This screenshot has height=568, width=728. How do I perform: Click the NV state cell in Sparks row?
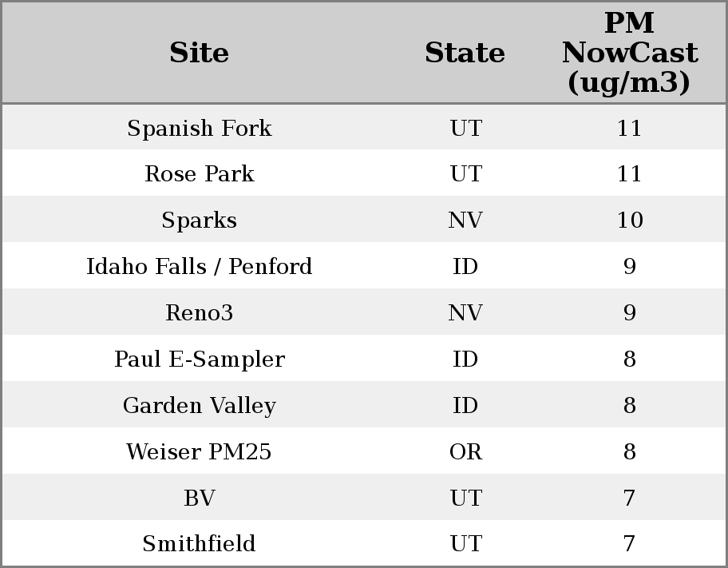[x=465, y=220]
